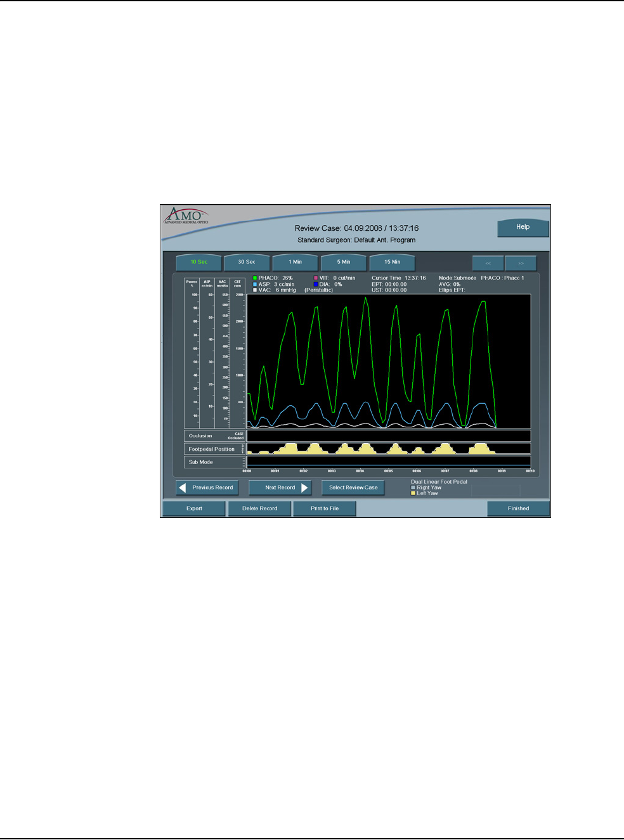The image size is (624, 840).
Task: Click the 00:08 timeline mark
Action: point(473,471)
